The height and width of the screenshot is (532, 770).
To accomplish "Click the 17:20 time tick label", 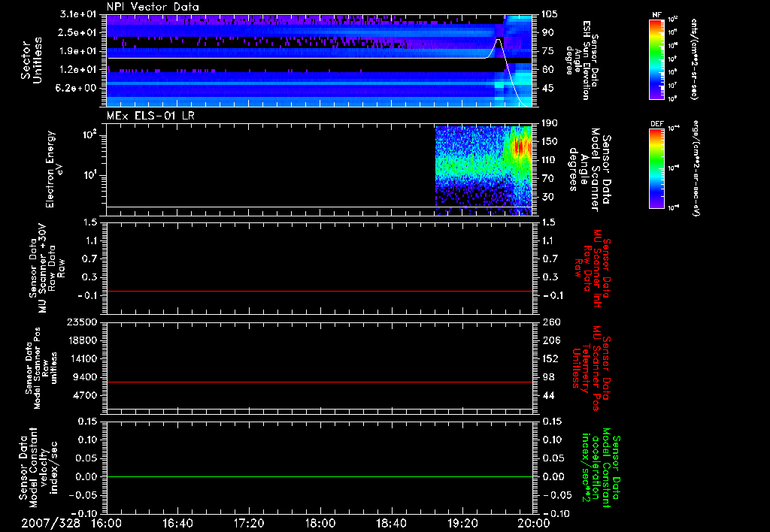I will 249,523.
